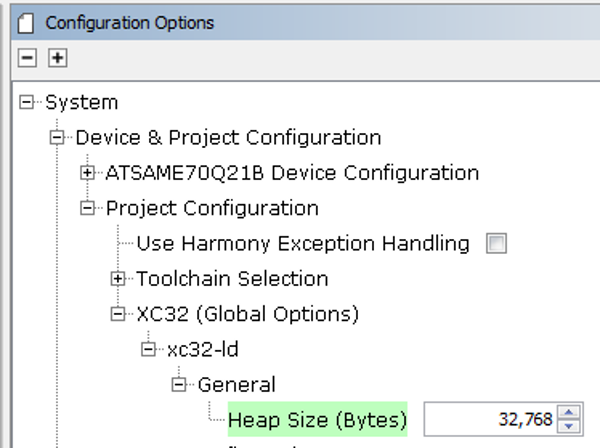600x448 pixels.
Task: Collapse XC32 (Global Options) node
Action: pyautogui.click(x=118, y=314)
